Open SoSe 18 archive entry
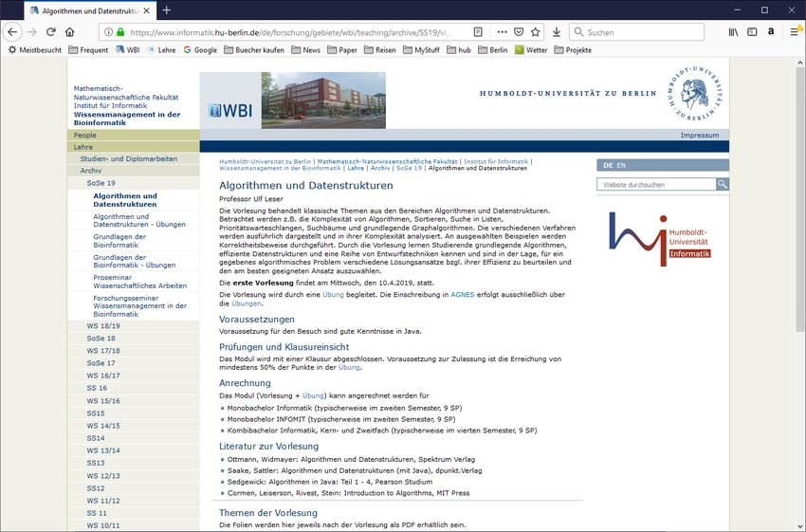Image resolution: width=806 pixels, height=532 pixels. pos(133,339)
